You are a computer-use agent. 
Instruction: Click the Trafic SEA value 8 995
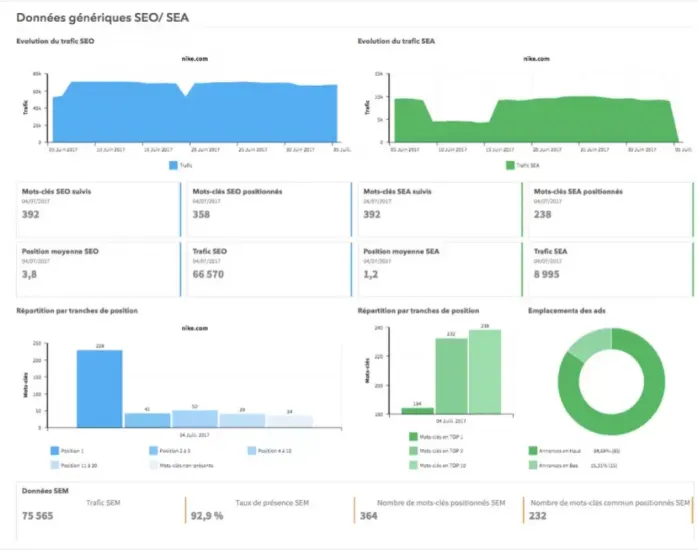pos(547,275)
